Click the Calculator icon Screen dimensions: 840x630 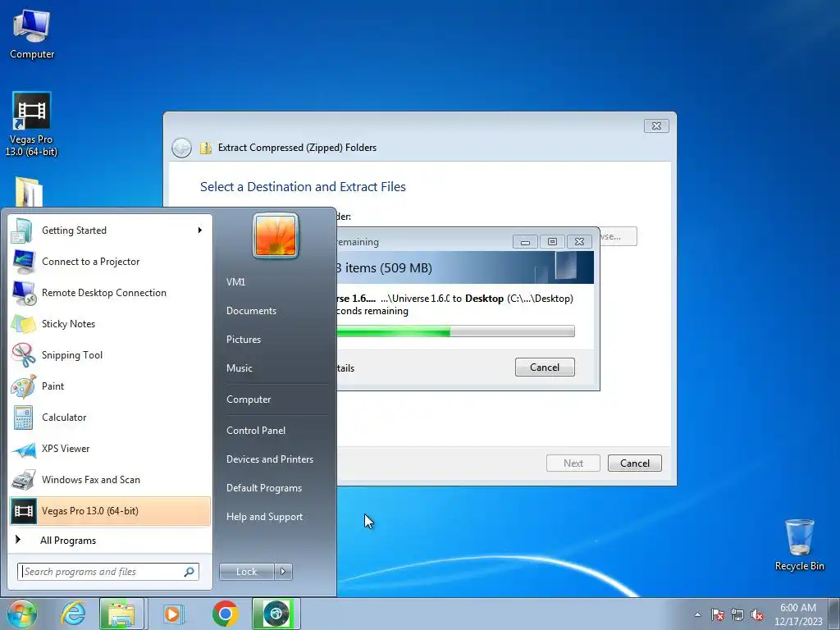(x=24, y=418)
